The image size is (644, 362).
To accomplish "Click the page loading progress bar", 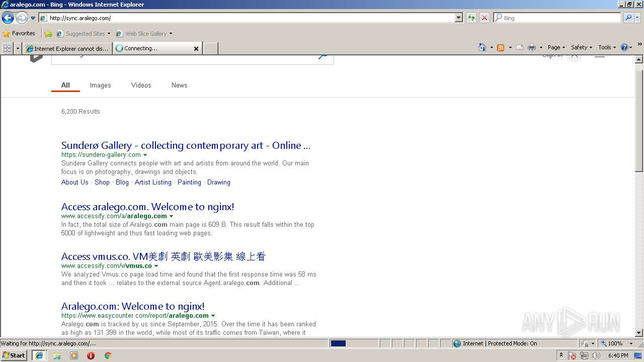I will 354,343.
